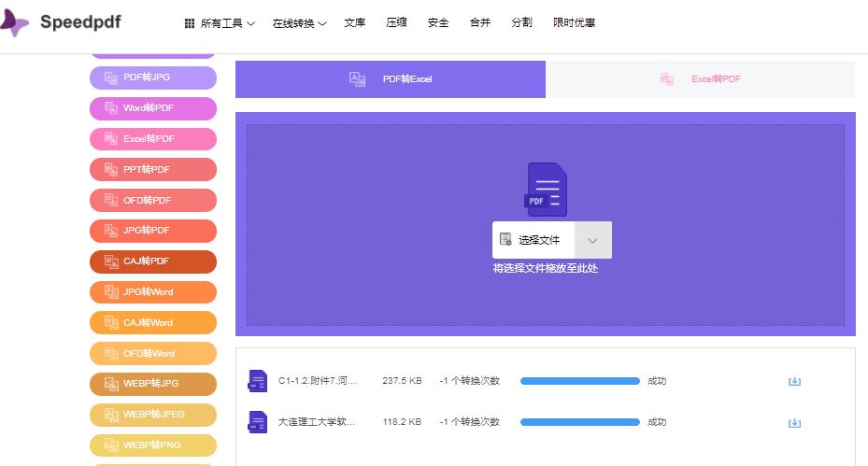The height and width of the screenshot is (466, 868).
Task: Click the progress bar of C1-1.2.附件7
Action: 579,381
